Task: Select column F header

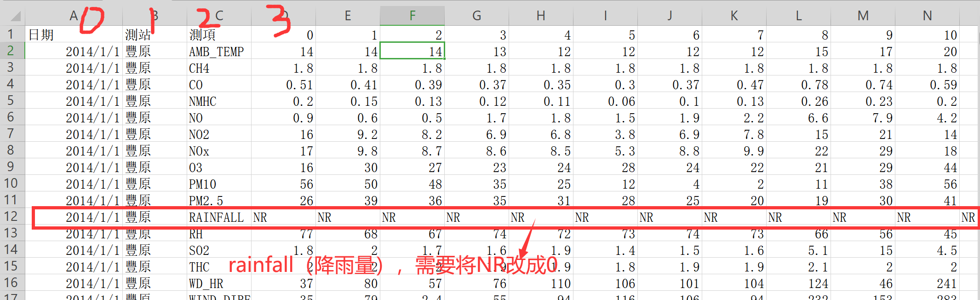Action: click(412, 16)
